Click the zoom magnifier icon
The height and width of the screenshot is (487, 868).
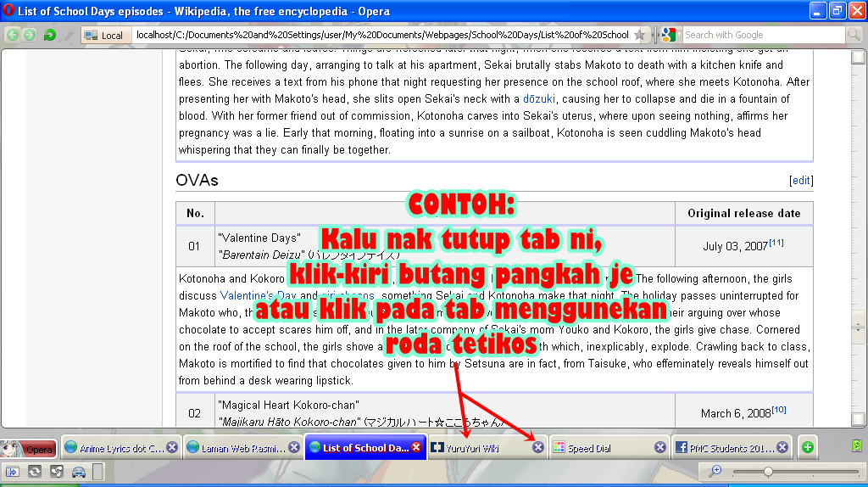click(715, 472)
